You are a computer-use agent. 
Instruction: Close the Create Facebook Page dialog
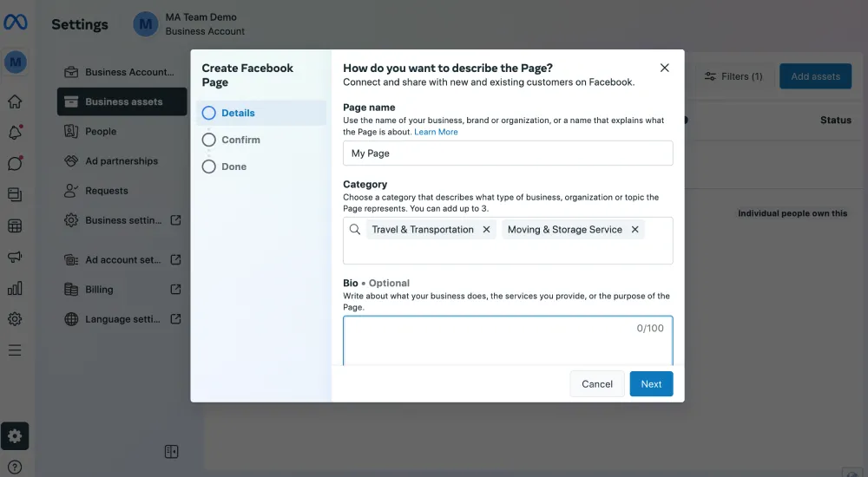click(x=665, y=68)
